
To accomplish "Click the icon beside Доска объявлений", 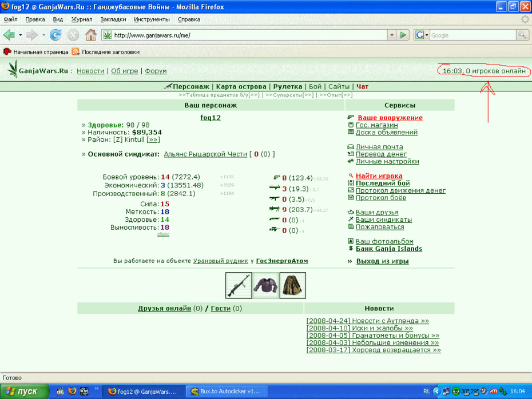I will [351, 132].
